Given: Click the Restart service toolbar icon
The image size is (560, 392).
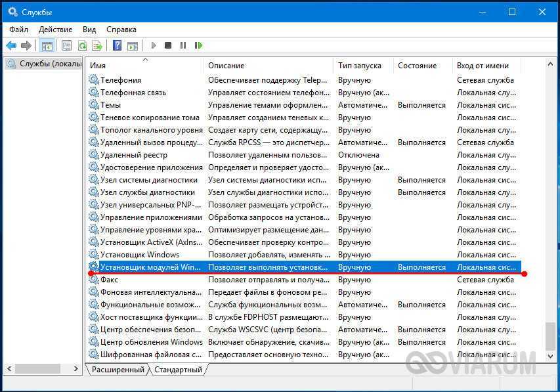Looking at the screenshot, I should (x=198, y=45).
